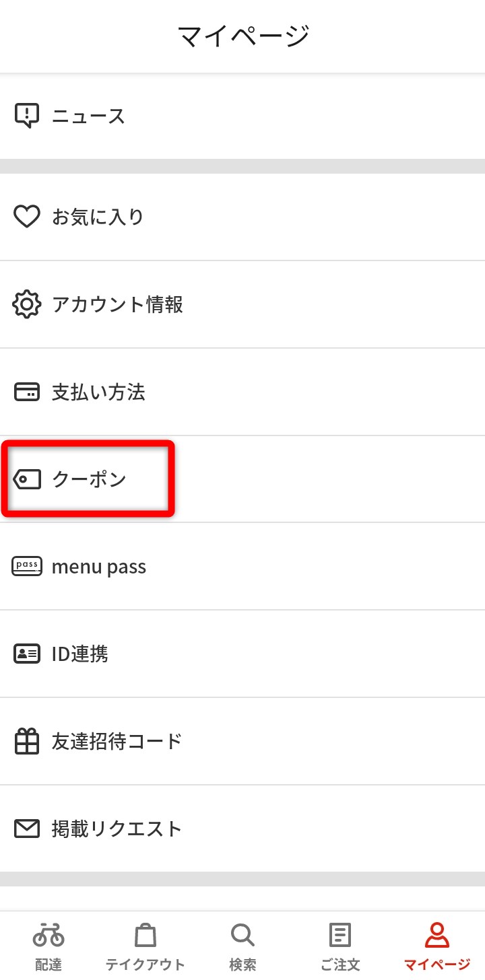Open お気に入り favorites list

coord(98,217)
